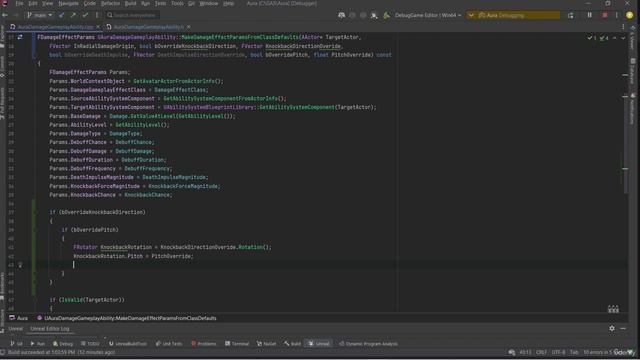
Task: Open the toolbar more actions menu
Action: click(x=617, y=15)
